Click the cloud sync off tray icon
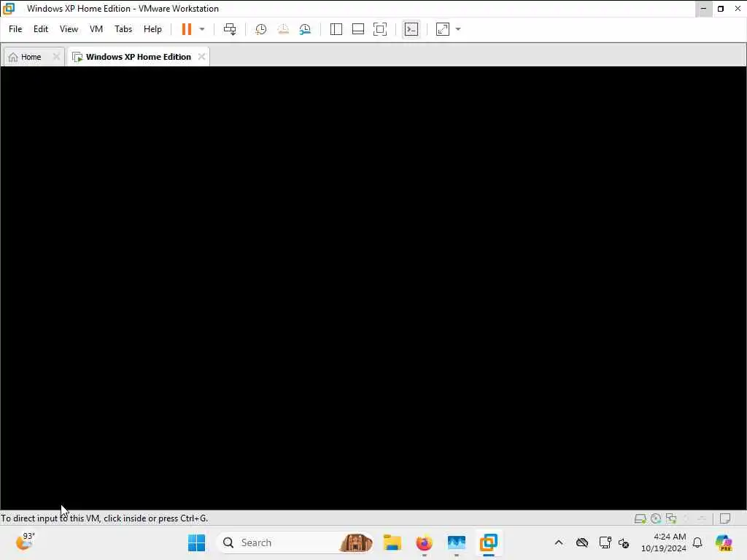Screen dimensions: 747x560 point(581,542)
